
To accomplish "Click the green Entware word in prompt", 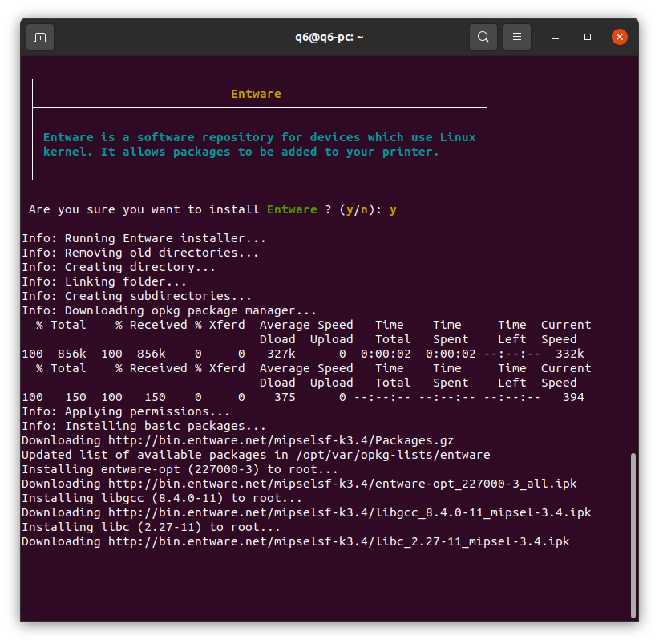I will [292, 209].
